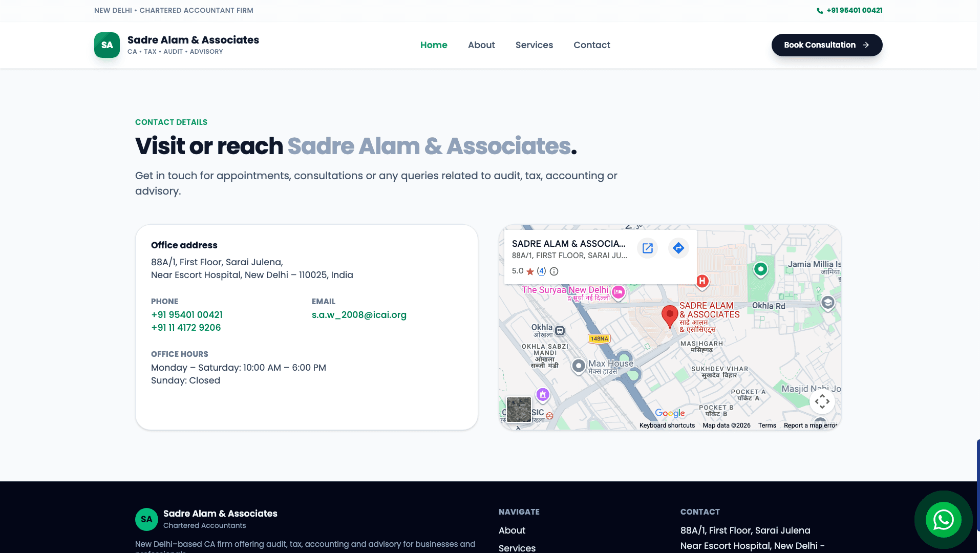Click the hospital H marker on map
This screenshot has height=553, width=980.
(x=702, y=281)
